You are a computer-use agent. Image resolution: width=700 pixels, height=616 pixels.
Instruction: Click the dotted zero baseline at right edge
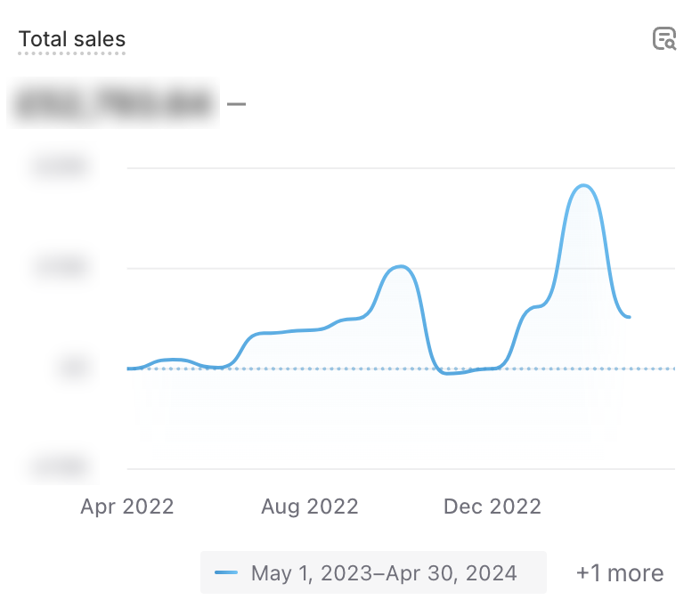coord(670,369)
